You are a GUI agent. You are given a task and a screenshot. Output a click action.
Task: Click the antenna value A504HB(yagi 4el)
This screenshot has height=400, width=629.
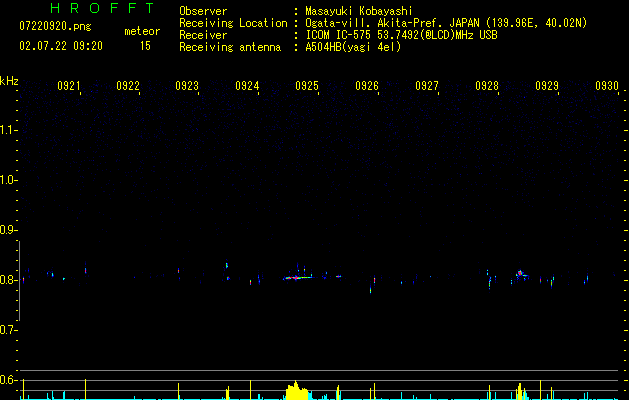353,47
